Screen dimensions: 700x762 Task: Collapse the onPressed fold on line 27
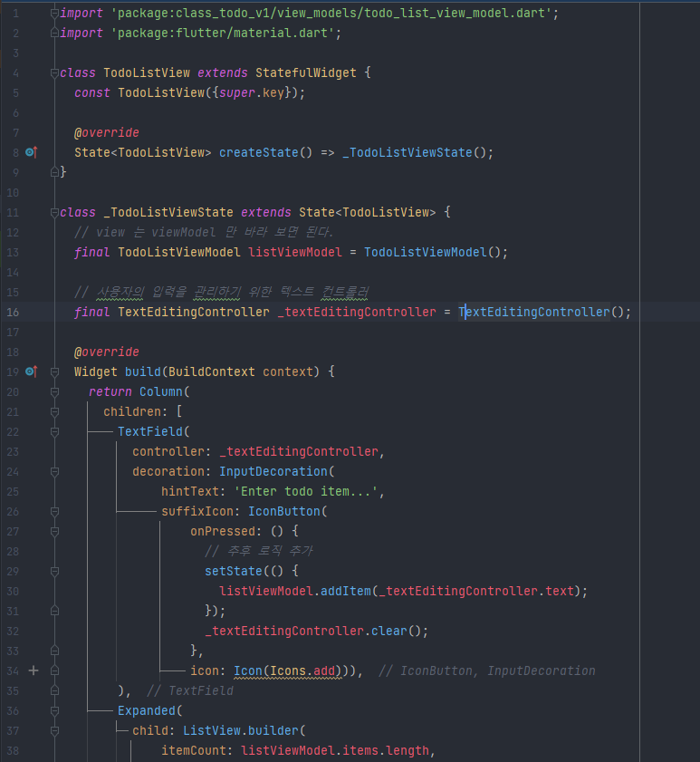(x=55, y=531)
